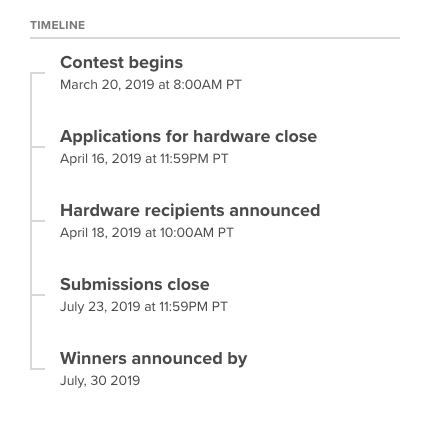This screenshot has height=430, width=437.
Task: Select Applications for hardware close heading
Action: (x=188, y=136)
